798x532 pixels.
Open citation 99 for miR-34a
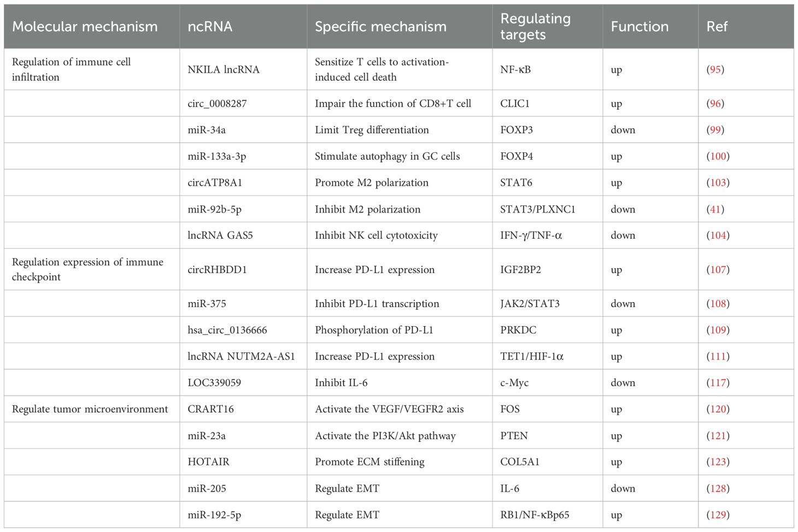tap(715, 129)
